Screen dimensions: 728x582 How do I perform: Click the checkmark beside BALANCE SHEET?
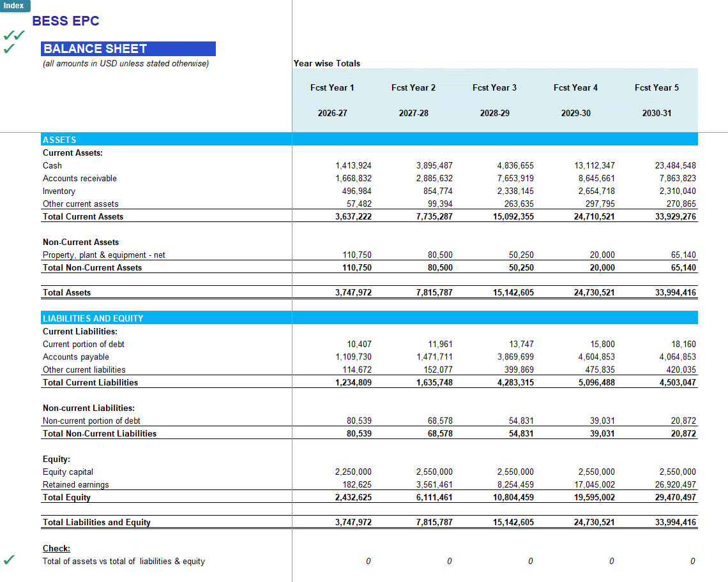(x=8, y=48)
